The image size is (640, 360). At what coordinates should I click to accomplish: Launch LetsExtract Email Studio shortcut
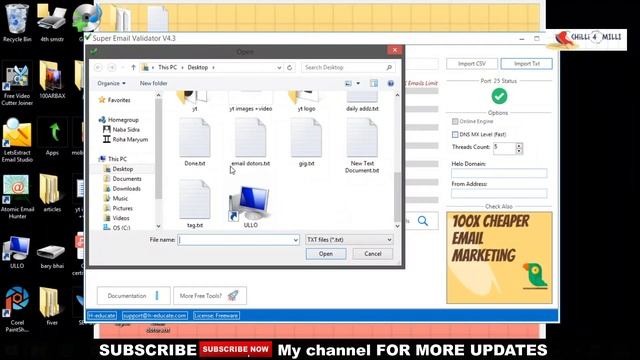[17, 141]
